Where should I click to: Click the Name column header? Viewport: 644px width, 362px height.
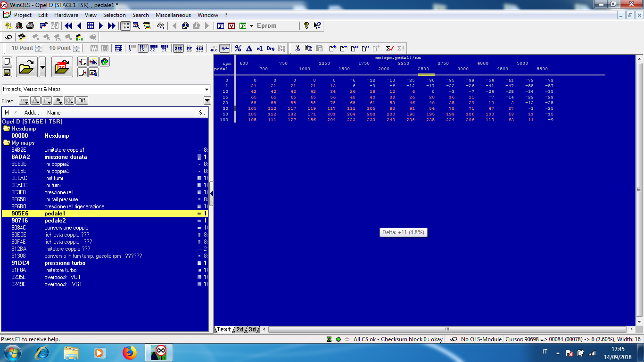click(120, 113)
